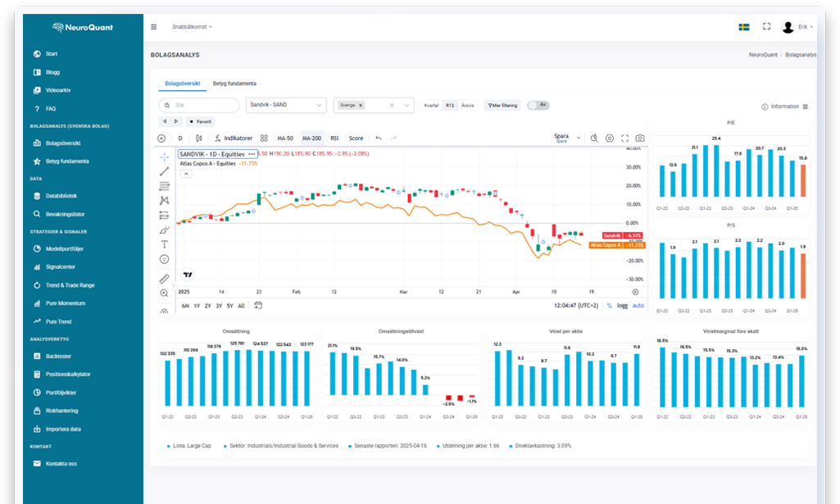Open the Erik user menu

(x=797, y=27)
